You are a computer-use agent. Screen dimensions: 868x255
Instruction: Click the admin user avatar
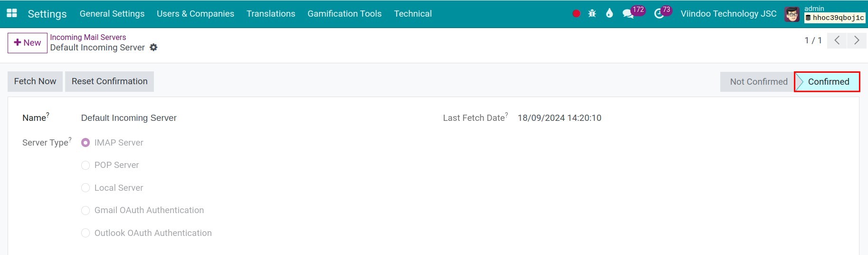pyautogui.click(x=792, y=14)
